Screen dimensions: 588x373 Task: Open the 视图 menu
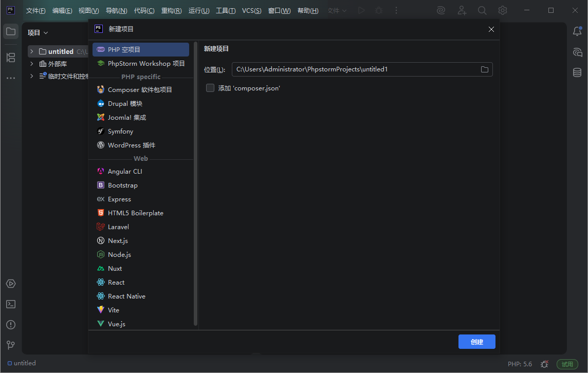click(89, 10)
